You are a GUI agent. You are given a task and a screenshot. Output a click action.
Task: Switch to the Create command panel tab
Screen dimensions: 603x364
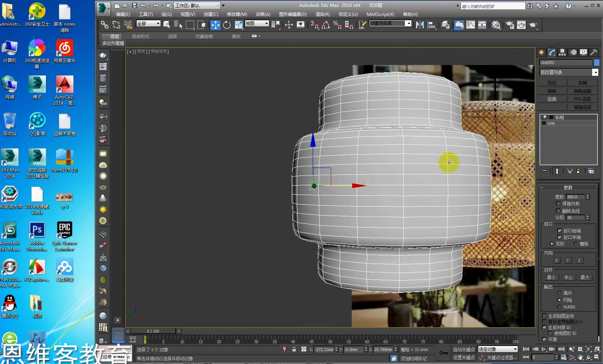[x=542, y=52]
